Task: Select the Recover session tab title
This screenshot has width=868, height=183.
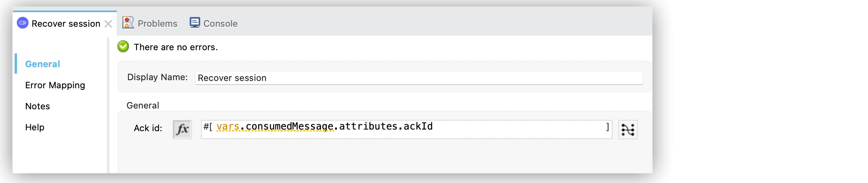Action: pos(66,23)
